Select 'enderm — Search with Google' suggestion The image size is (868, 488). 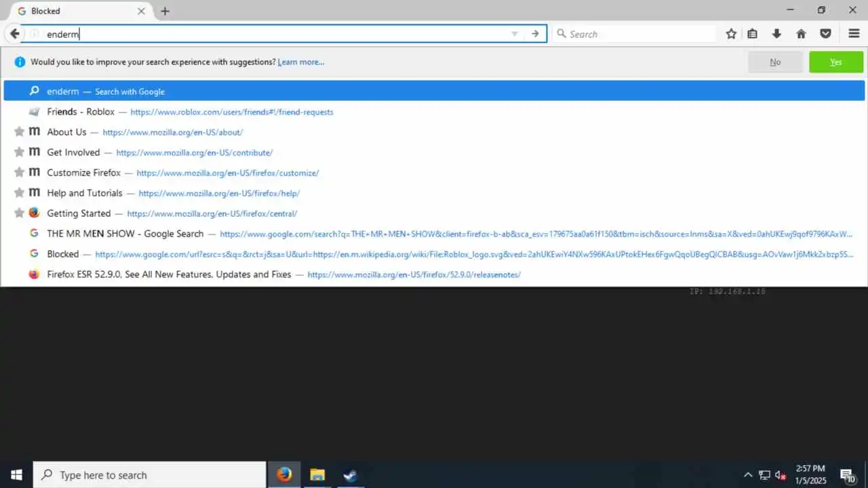point(434,91)
